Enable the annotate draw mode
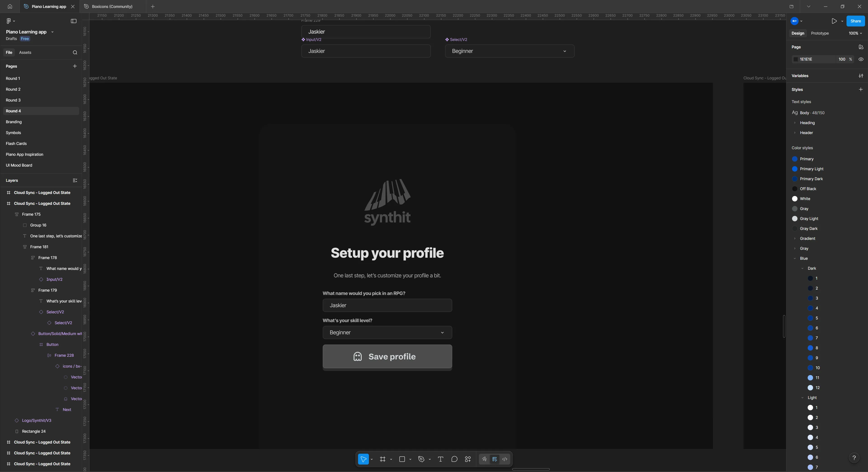Screen dimensions: 868x472 484,459
